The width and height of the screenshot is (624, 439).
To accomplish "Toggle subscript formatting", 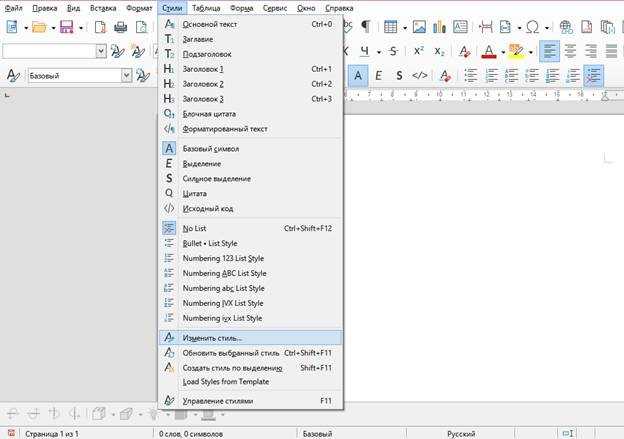I will 439,51.
